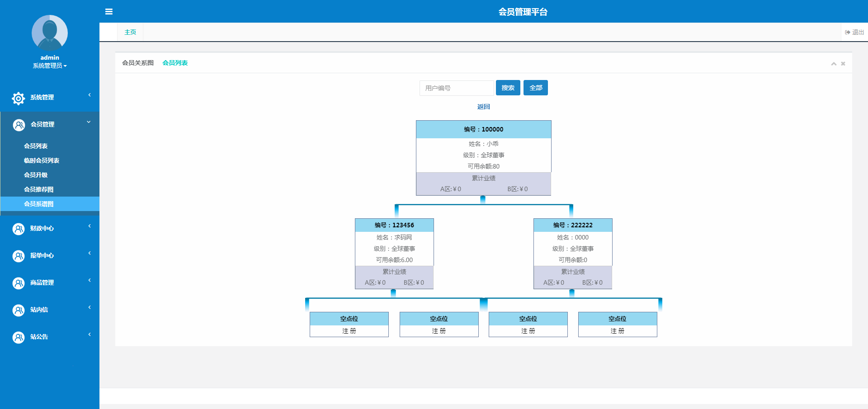Switch to the 主页 tab
This screenshot has width=868, height=409.
[130, 32]
